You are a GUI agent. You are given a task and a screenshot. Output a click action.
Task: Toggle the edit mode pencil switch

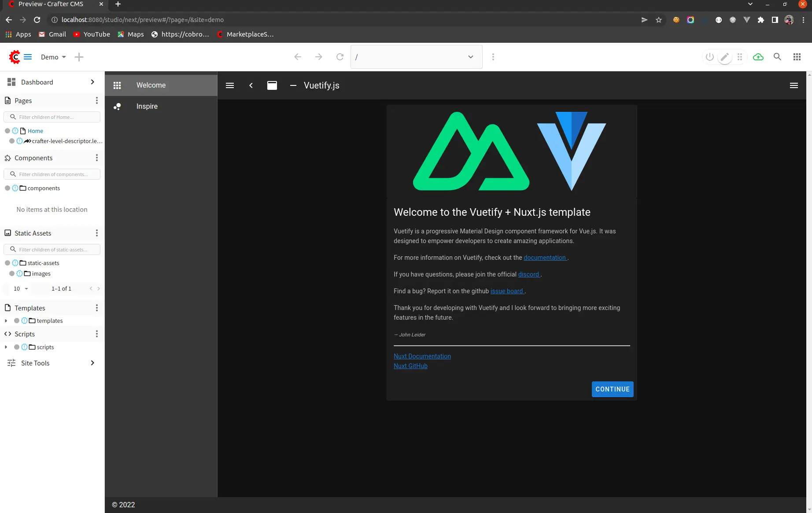click(x=724, y=57)
